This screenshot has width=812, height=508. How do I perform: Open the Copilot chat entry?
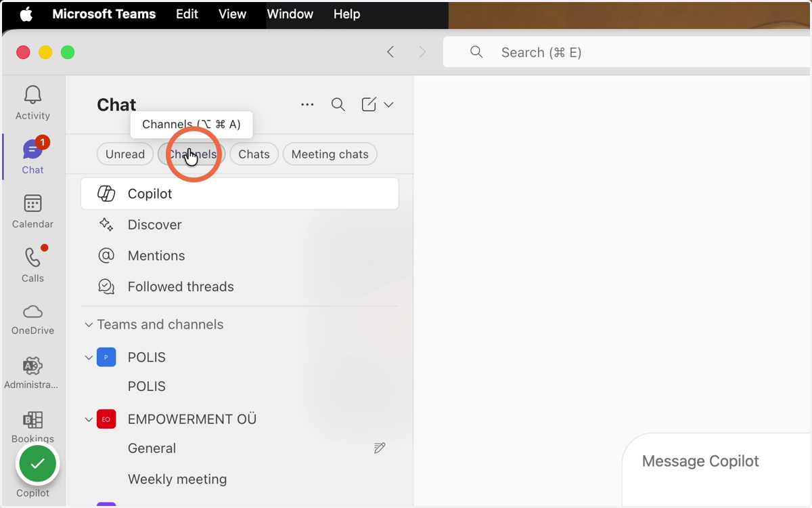pos(240,194)
